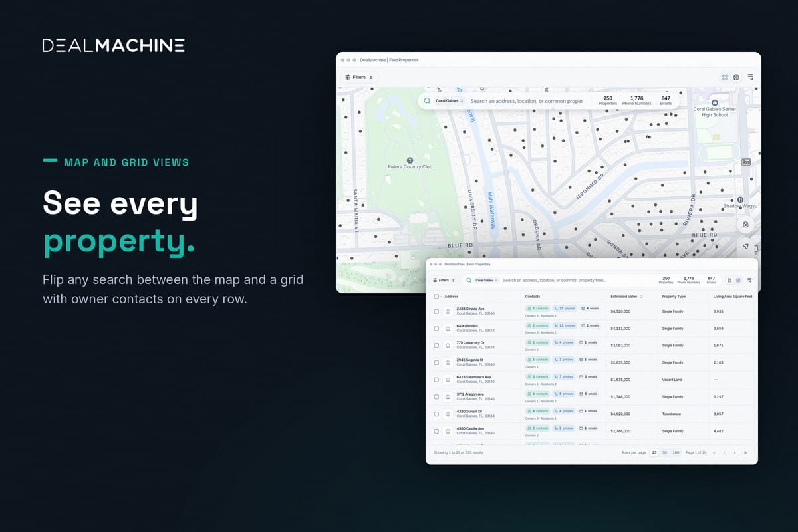Click home icon for 779 University Dr
This screenshot has width=798, height=532.
[448, 346]
